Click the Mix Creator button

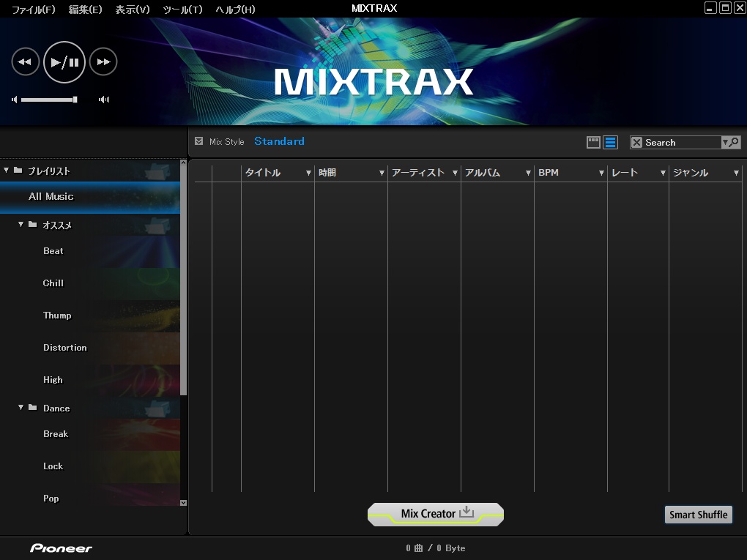click(436, 515)
